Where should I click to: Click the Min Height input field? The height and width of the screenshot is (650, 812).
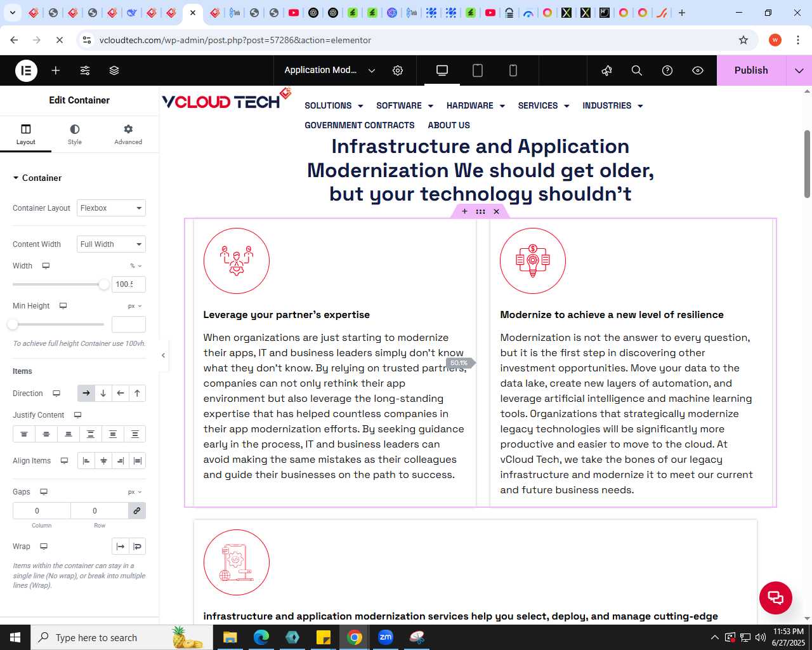(129, 324)
